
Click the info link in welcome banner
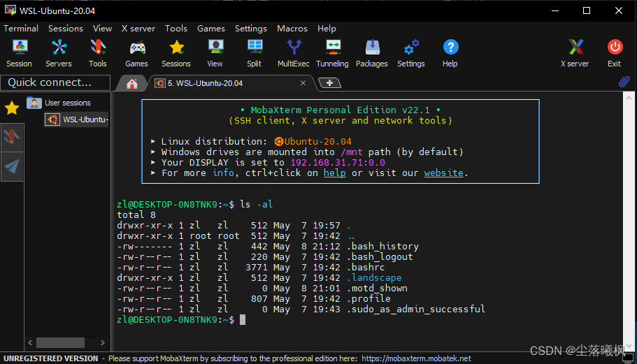click(223, 173)
